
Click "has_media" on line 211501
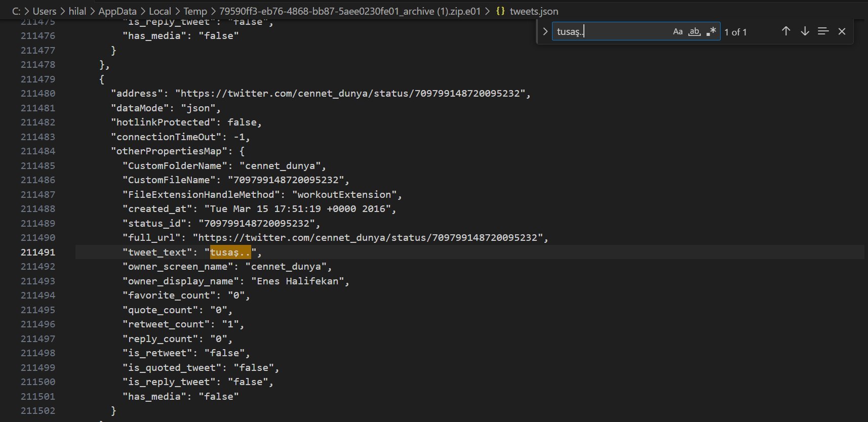[x=155, y=396]
